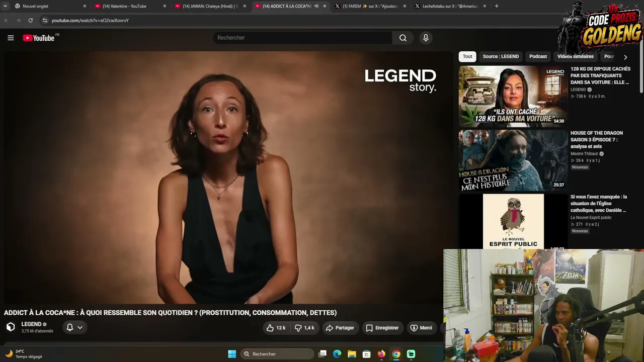The height and width of the screenshot is (362, 644).
Task: Open title 'HOUSE OF THE DRAGON SAISON 3'
Action: click(597, 140)
